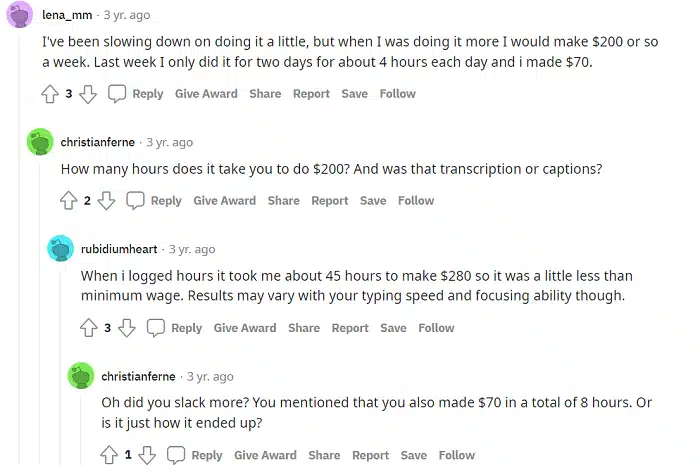Collapse christianferne's first reply thread line
Screen dimensions: 700x465
(x=40, y=312)
